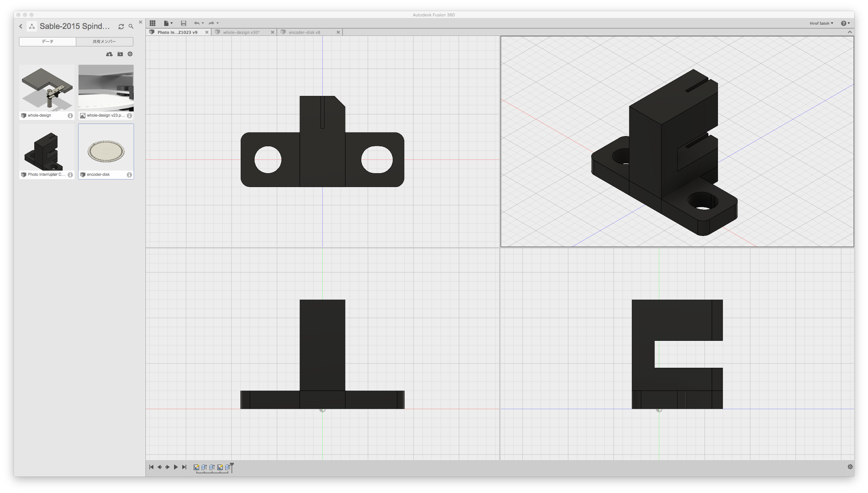Click first sketch feature in timeline
Image resolution: width=868 pixels, height=493 pixels.
(x=196, y=467)
